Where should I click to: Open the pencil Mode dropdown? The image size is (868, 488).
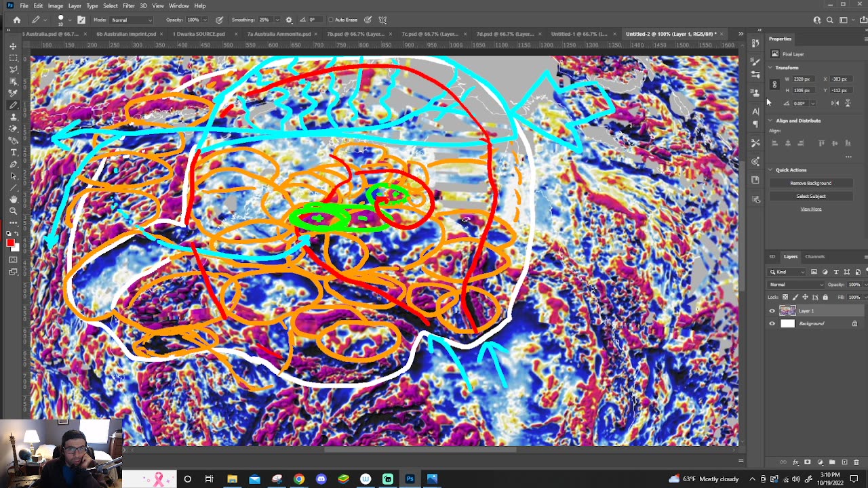click(132, 20)
